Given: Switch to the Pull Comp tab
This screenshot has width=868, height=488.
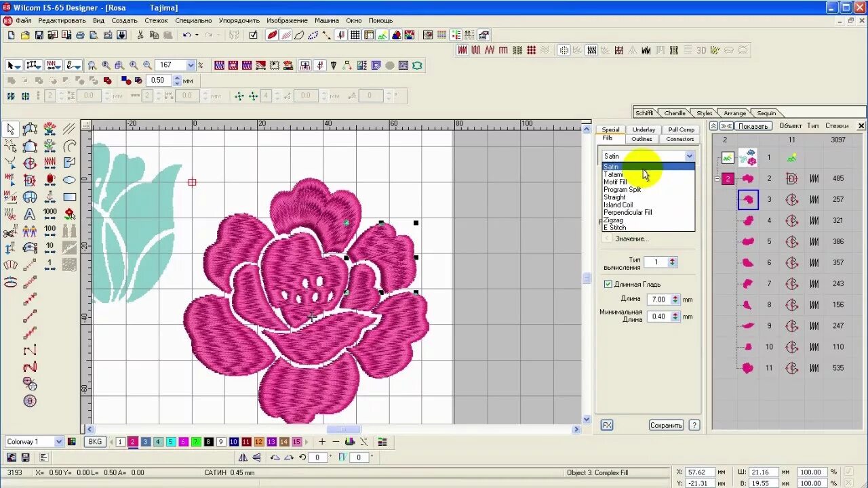Looking at the screenshot, I should tap(682, 129).
